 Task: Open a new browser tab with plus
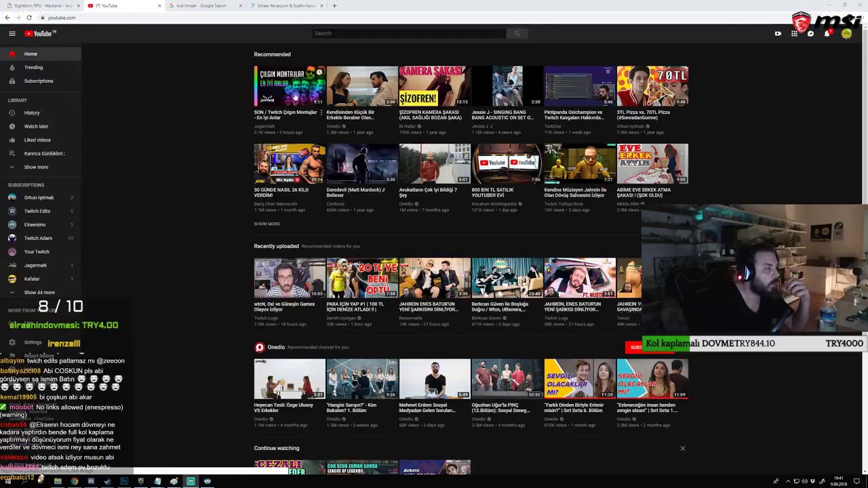coord(334,5)
